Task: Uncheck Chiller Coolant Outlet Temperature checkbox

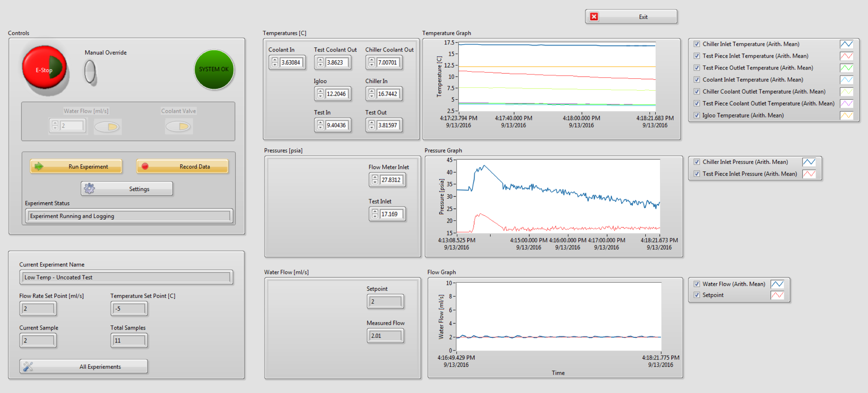Action: pyautogui.click(x=697, y=91)
